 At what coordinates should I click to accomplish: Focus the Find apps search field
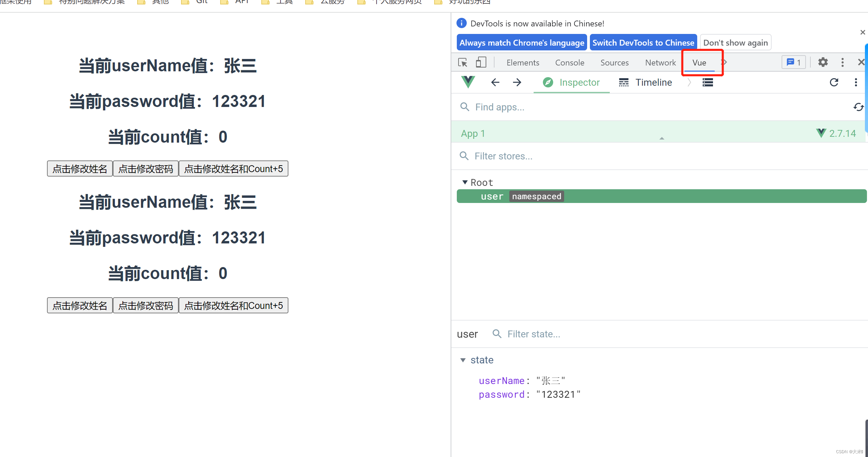tap(652, 107)
